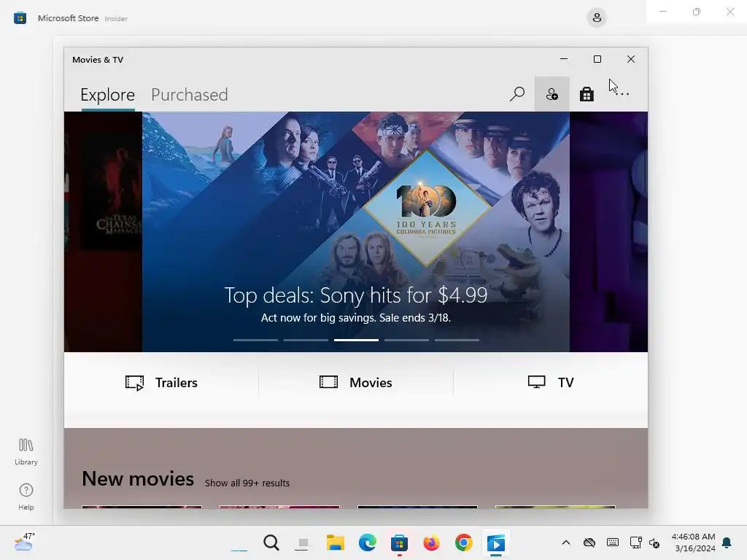Open File Explorer from the taskbar
The height and width of the screenshot is (560, 747).
tap(336, 542)
